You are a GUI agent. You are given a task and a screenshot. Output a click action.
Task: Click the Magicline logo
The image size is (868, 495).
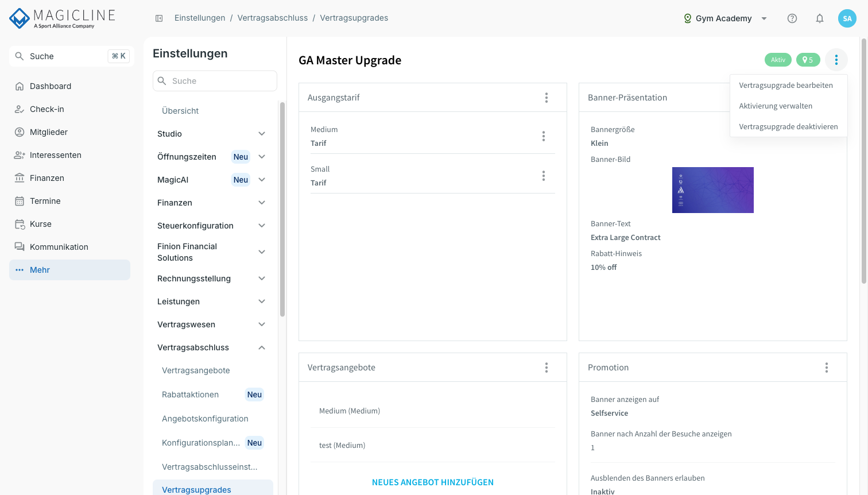click(63, 18)
